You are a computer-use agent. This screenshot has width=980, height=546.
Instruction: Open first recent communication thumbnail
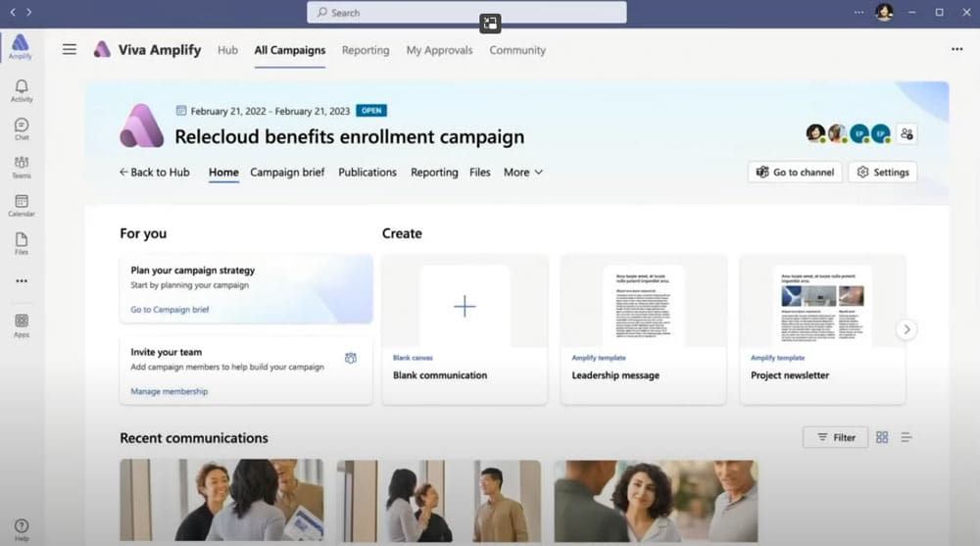click(221, 500)
